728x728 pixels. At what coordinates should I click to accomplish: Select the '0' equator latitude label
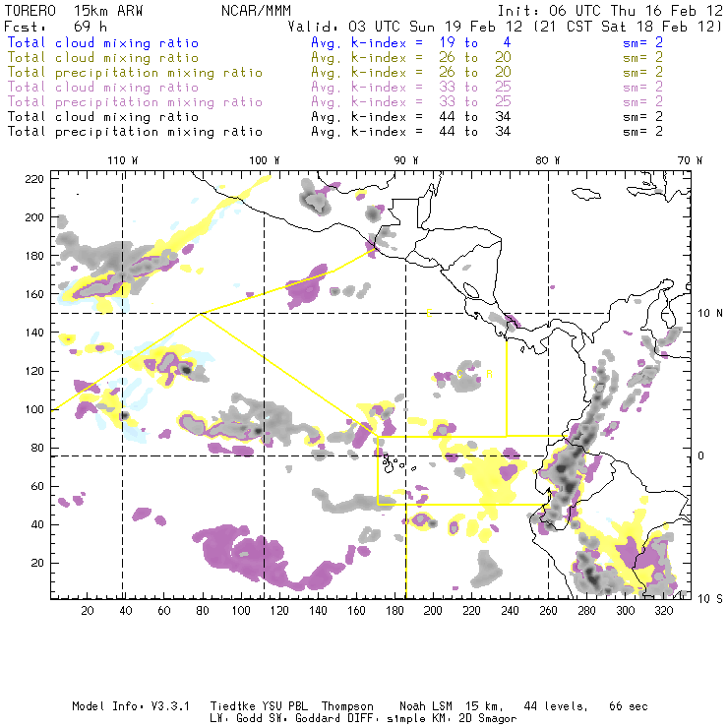(701, 455)
